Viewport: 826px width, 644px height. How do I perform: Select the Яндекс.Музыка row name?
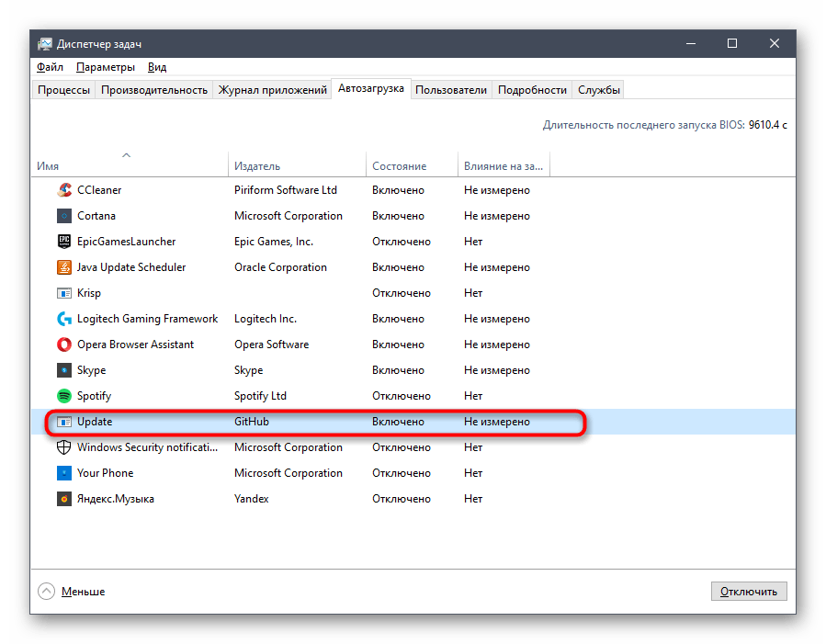[116, 499]
